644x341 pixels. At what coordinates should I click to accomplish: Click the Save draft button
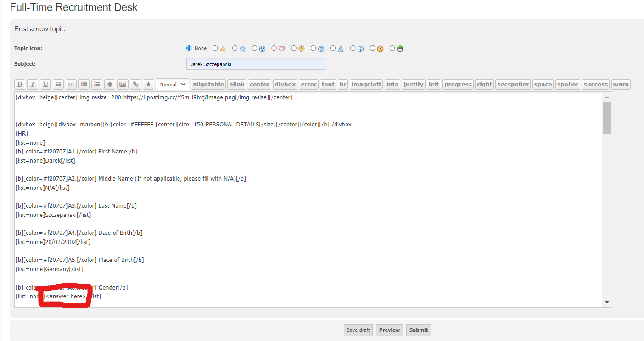click(x=358, y=330)
